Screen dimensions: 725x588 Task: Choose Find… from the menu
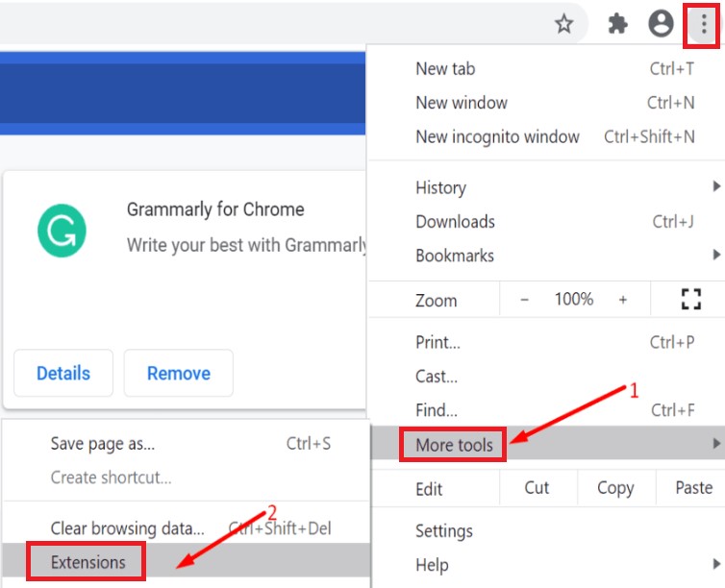coord(546,410)
